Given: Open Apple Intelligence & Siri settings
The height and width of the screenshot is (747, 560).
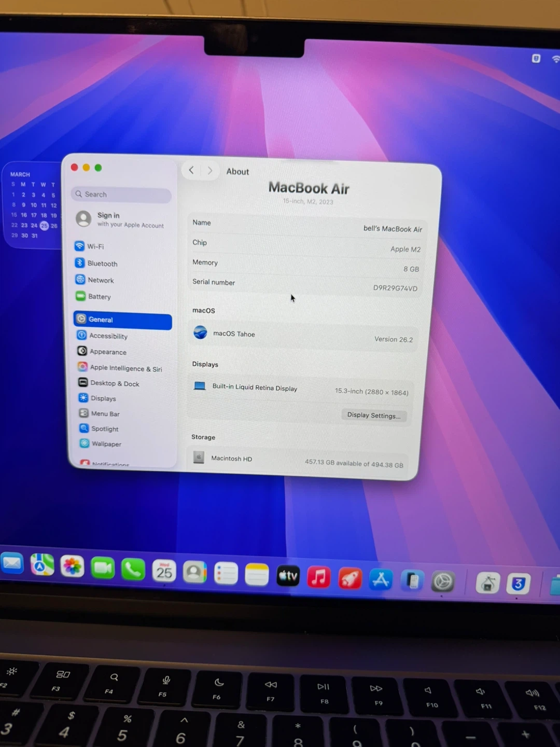Looking at the screenshot, I should (x=125, y=368).
